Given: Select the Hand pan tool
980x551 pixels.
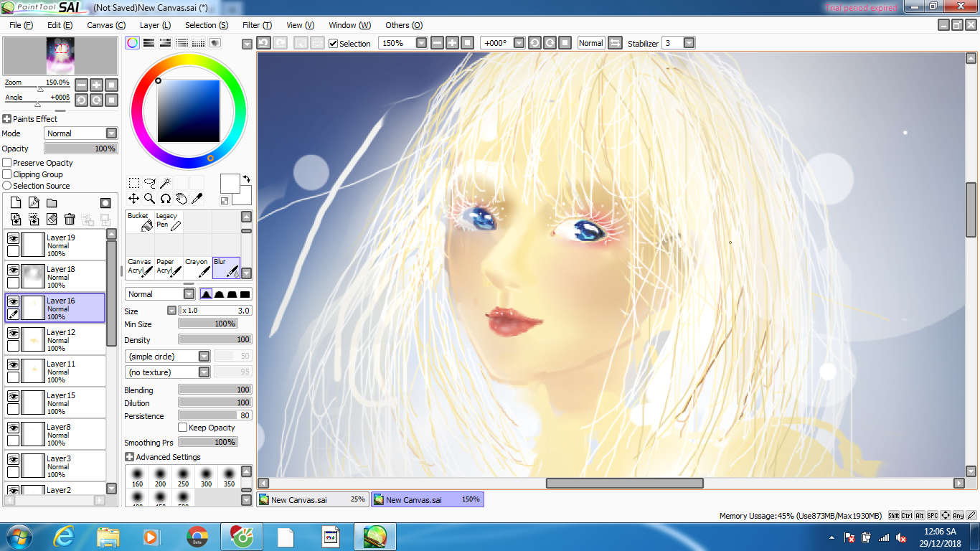Looking at the screenshot, I should click(x=181, y=199).
